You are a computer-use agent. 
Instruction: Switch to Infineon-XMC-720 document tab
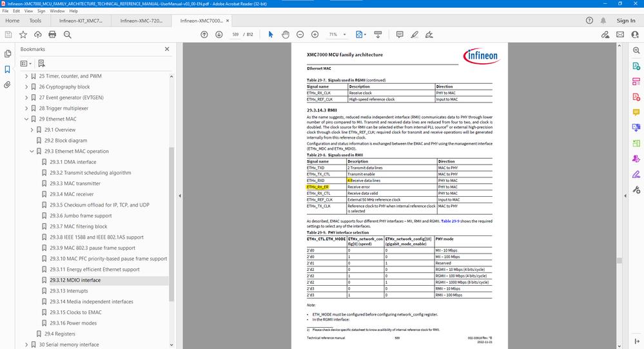pos(141,21)
